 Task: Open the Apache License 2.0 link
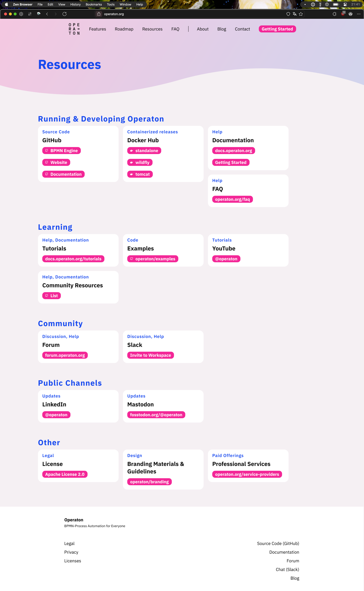(x=65, y=474)
